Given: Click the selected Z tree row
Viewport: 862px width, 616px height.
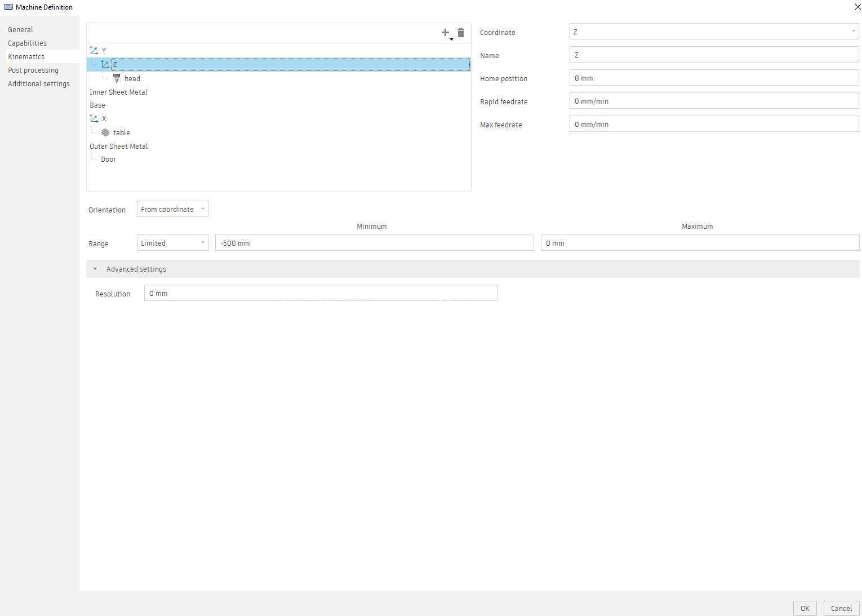Looking at the screenshot, I should click(279, 65).
